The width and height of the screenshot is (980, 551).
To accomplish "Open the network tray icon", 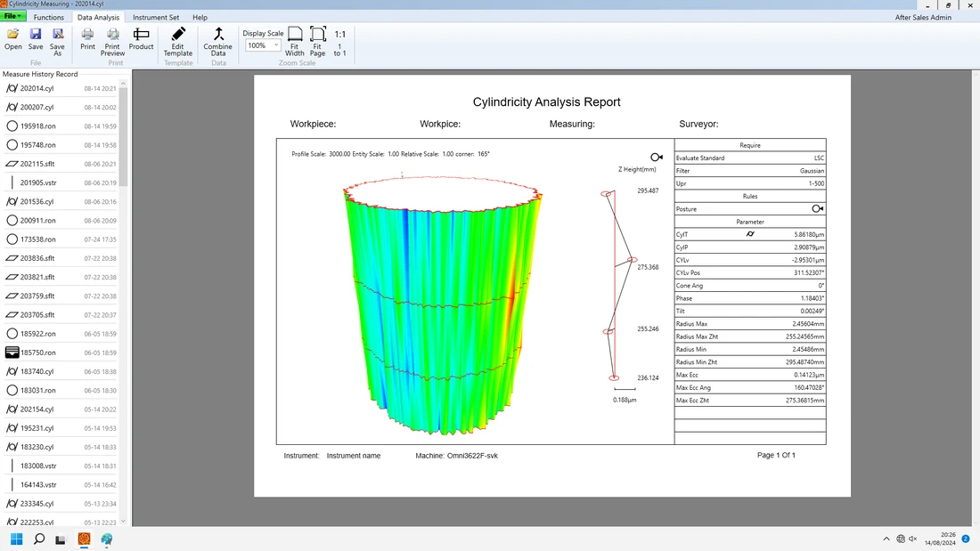I will [901, 539].
